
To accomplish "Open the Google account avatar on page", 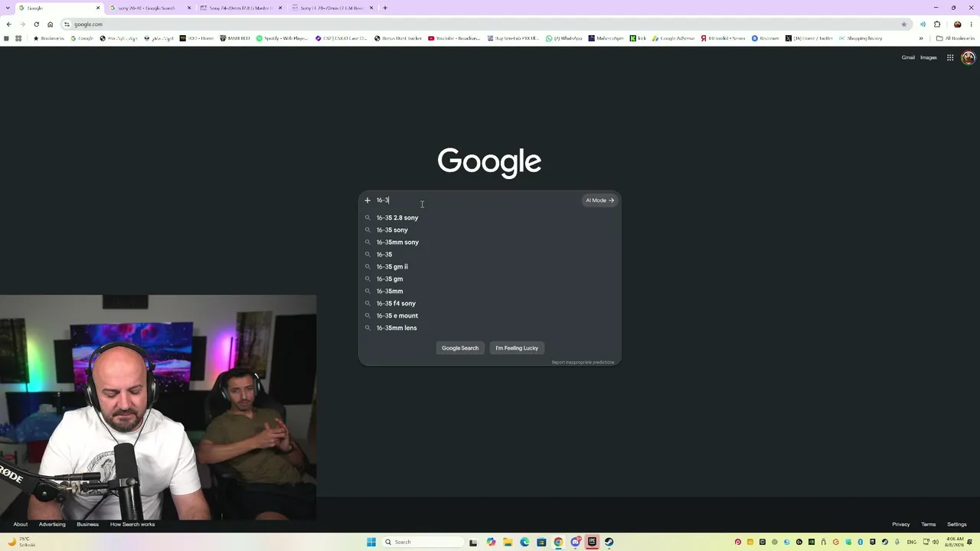I will [968, 57].
